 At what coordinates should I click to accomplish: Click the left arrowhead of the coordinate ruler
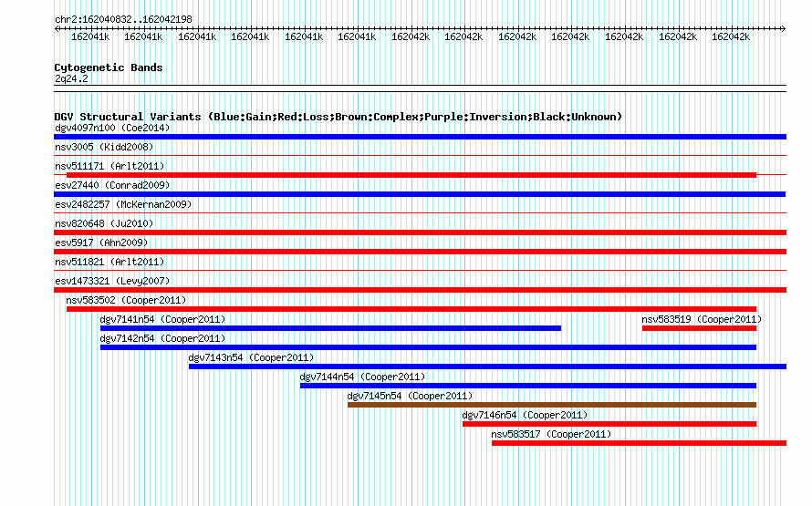coord(57,28)
